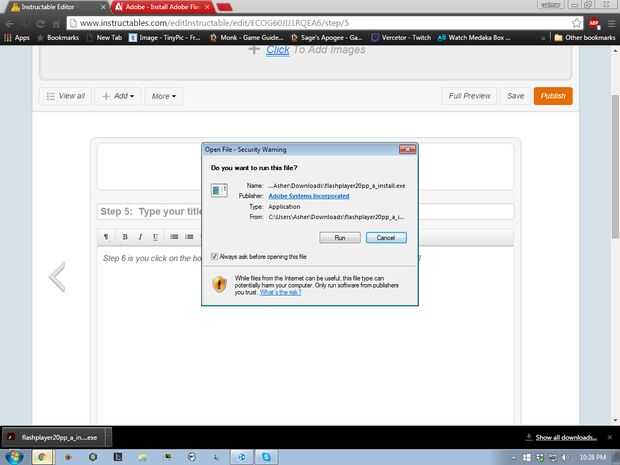Viewport: 620px width, 465px height.
Task: Click the View all steps button
Action: pos(65,96)
